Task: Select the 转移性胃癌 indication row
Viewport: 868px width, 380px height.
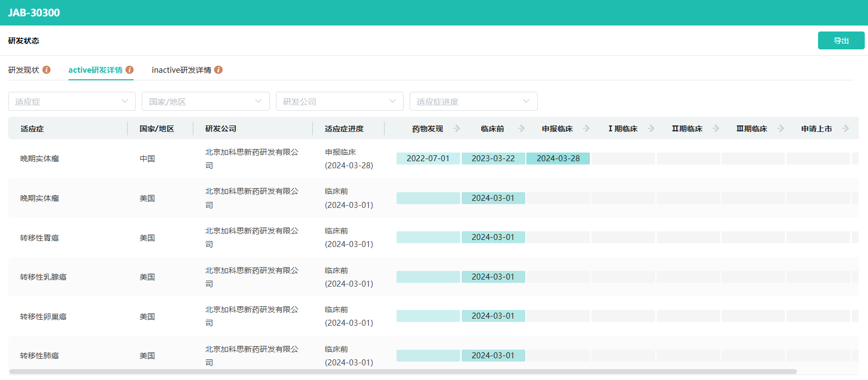Action: pyautogui.click(x=40, y=238)
